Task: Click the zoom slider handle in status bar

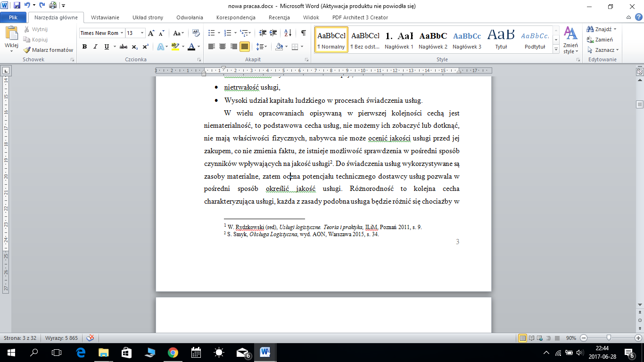Action: pos(609,338)
